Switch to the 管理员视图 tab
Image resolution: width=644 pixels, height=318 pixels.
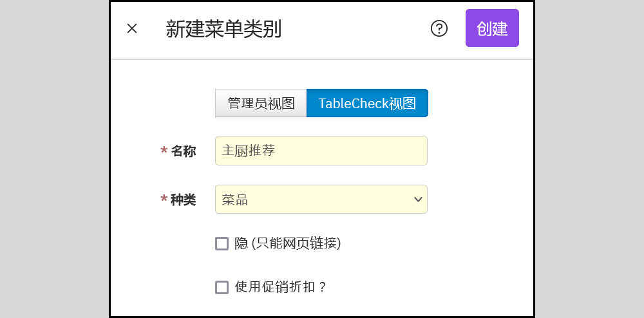(261, 103)
